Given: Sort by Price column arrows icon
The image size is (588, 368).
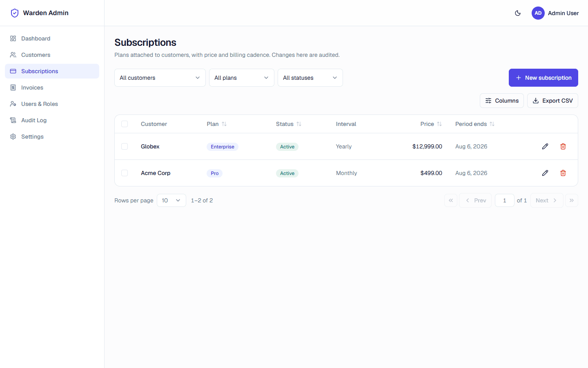Looking at the screenshot, I should 439,124.
